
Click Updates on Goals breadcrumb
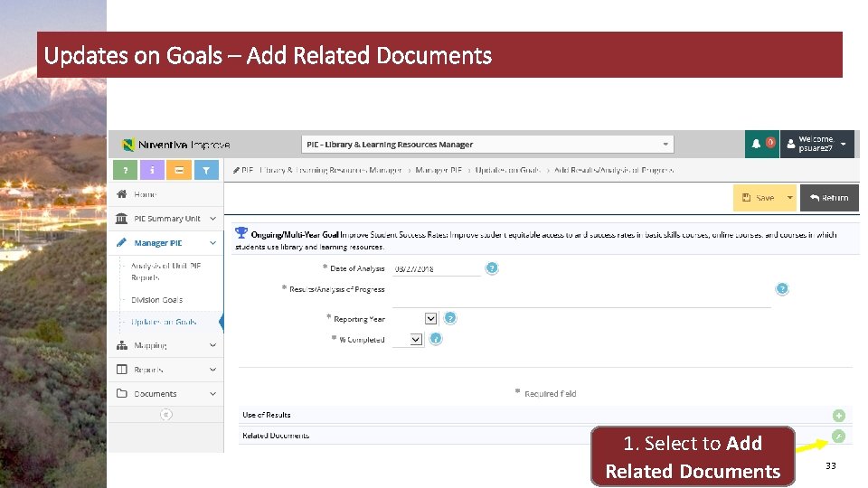(507, 170)
